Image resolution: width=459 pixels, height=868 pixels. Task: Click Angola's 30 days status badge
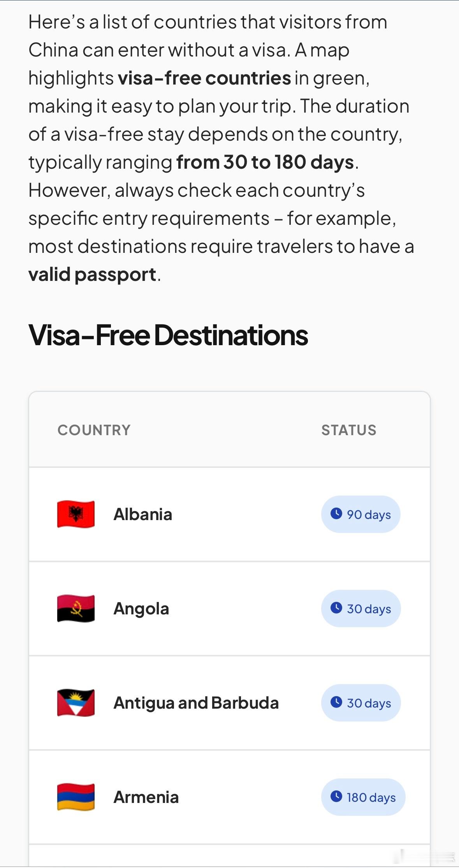pyautogui.click(x=361, y=609)
